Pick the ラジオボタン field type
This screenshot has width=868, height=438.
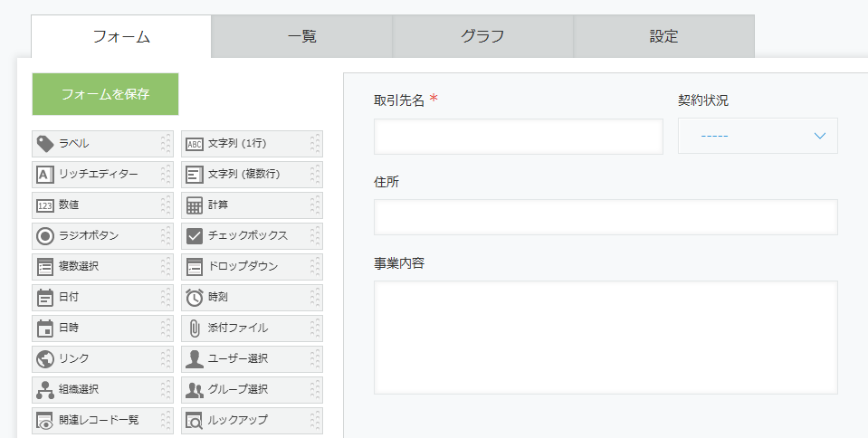coord(102,236)
